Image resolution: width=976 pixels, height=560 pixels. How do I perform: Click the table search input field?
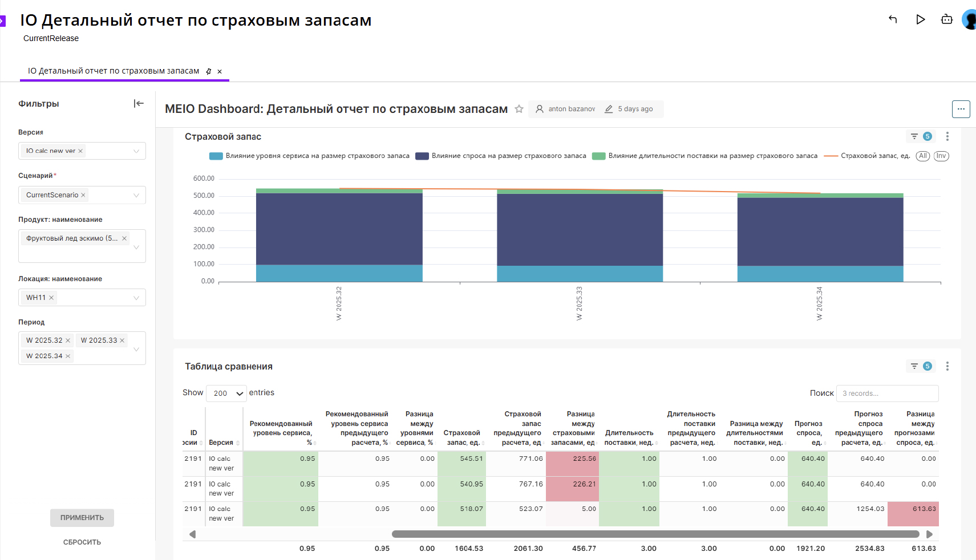887,393
